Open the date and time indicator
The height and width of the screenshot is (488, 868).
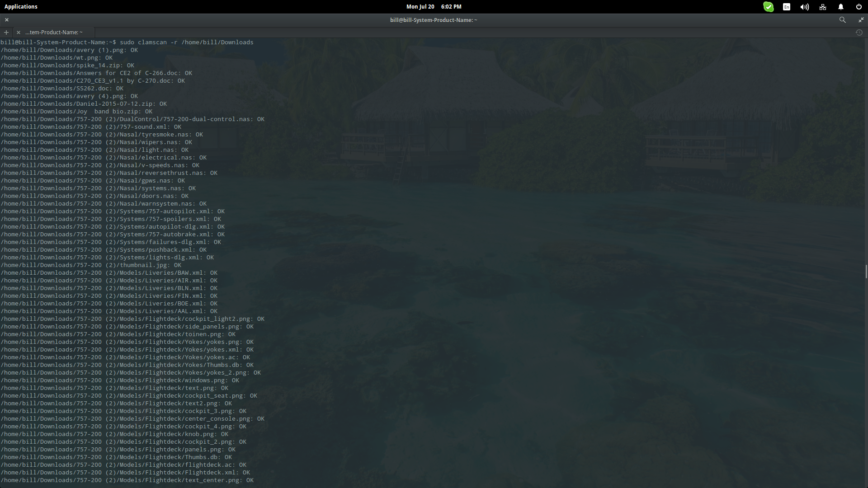tap(434, 6)
